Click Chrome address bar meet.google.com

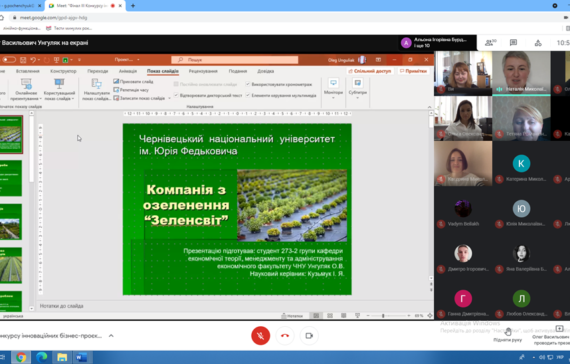click(53, 17)
